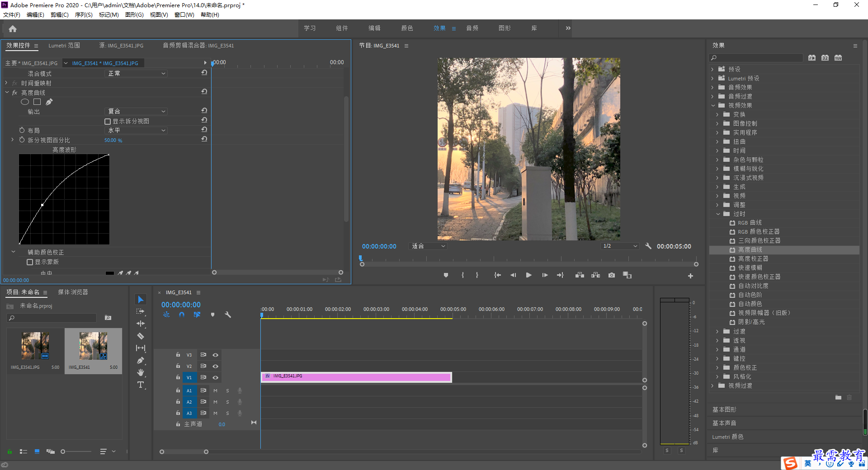The width and height of the screenshot is (868, 470).
Task: Open 混合模式 dropdown
Action: click(x=137, y=73)
